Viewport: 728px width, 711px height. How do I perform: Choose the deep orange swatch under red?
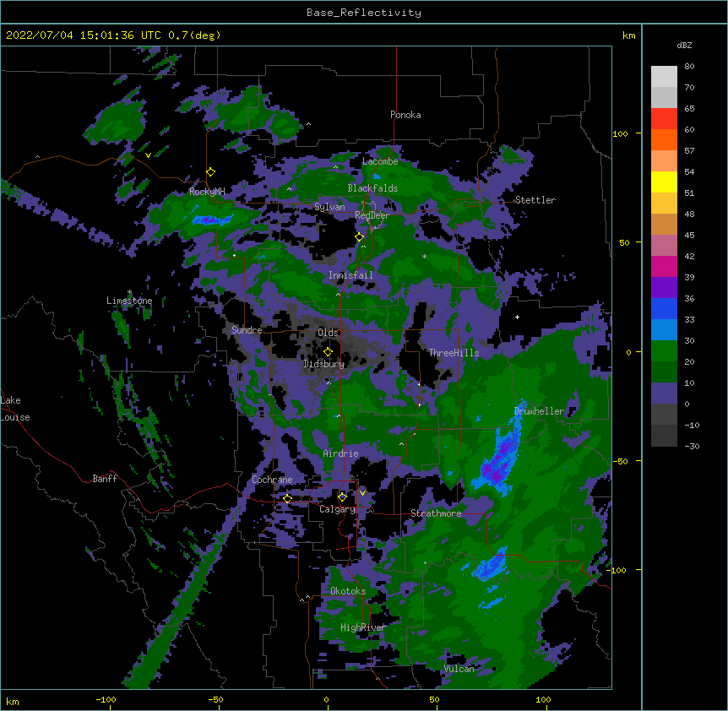(x=664, y=139)
